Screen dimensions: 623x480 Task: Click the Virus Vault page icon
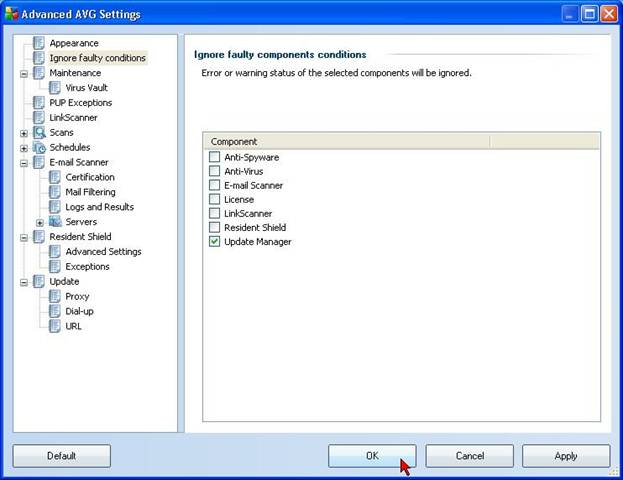55,88
